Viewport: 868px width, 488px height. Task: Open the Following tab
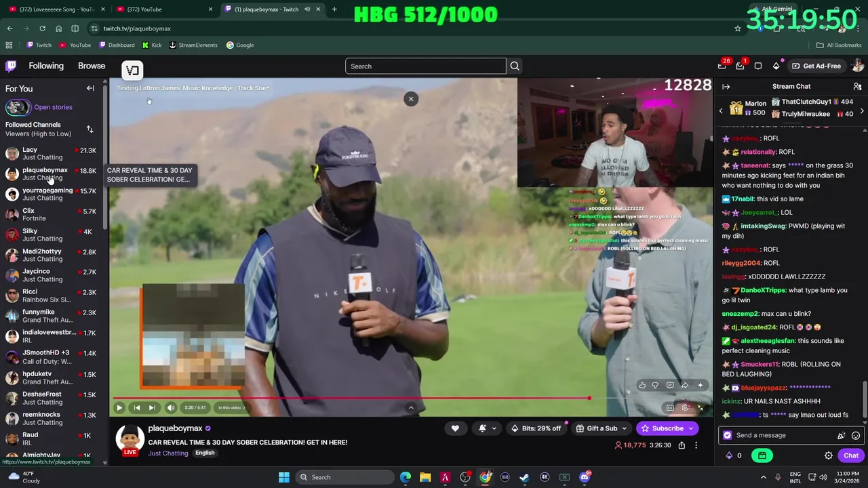tap(46, 66)
